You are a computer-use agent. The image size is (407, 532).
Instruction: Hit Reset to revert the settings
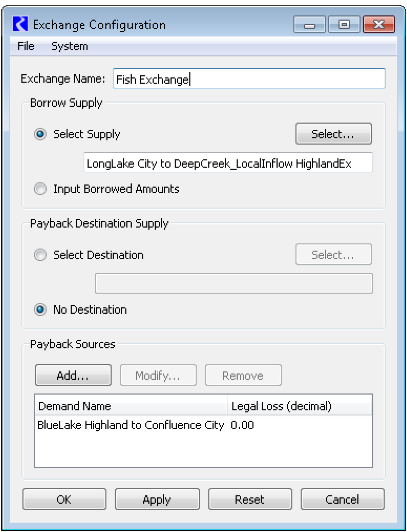250,499
